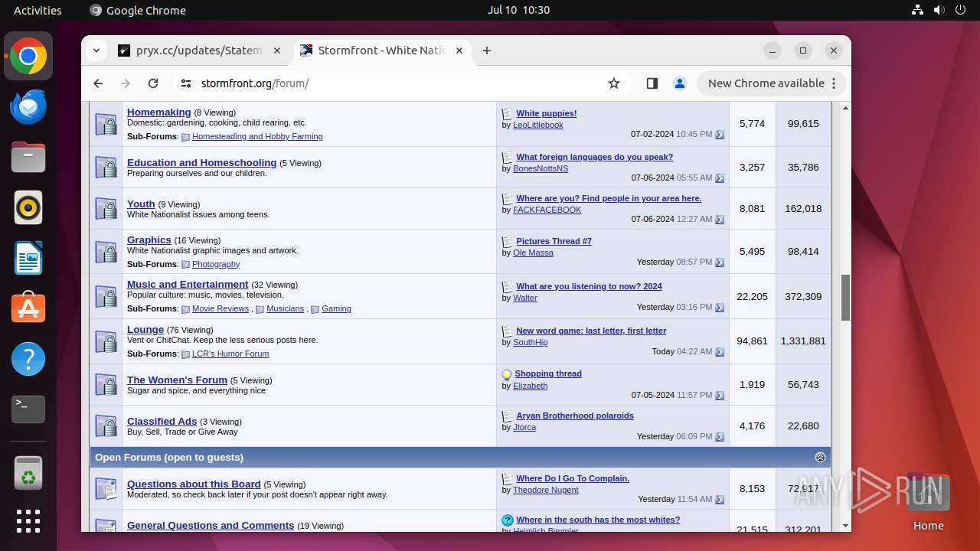Open LCR's Humor Forum sub-forum
This screenshot has width=980, height=551.
click(230, 354)
